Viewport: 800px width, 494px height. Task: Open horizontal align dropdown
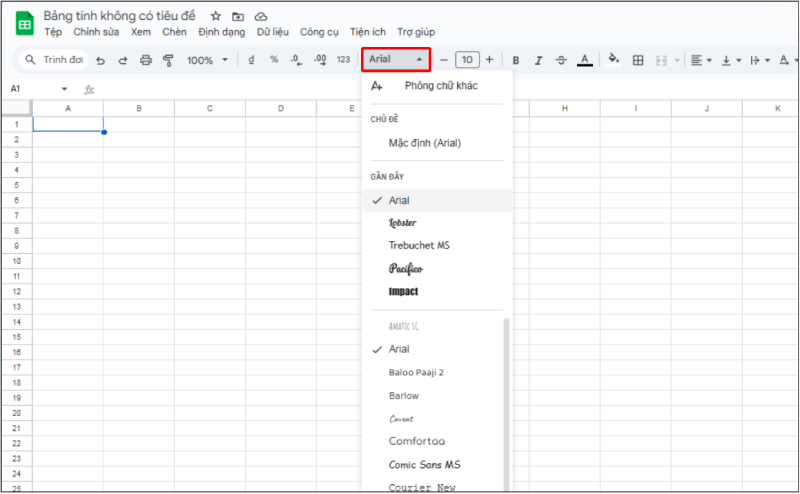tap(701, 60)
